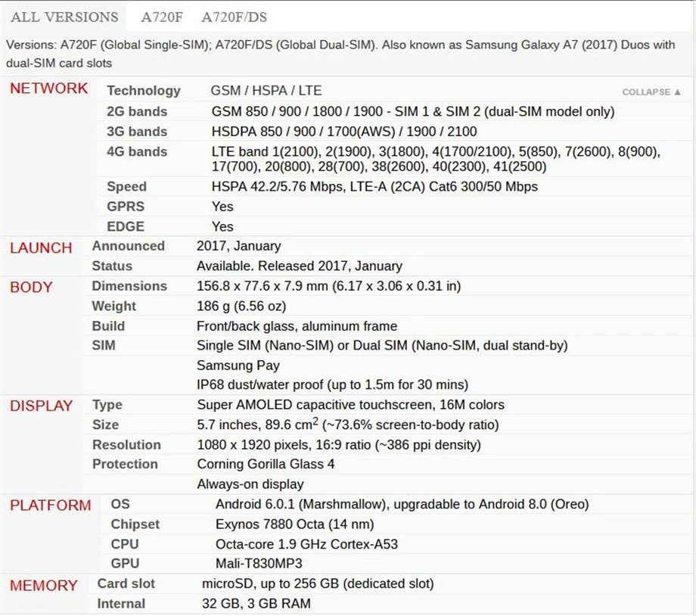This screenshot has width=696, height=616.
Task: Open the 4G bands label
Action: [x=137, y=151]
